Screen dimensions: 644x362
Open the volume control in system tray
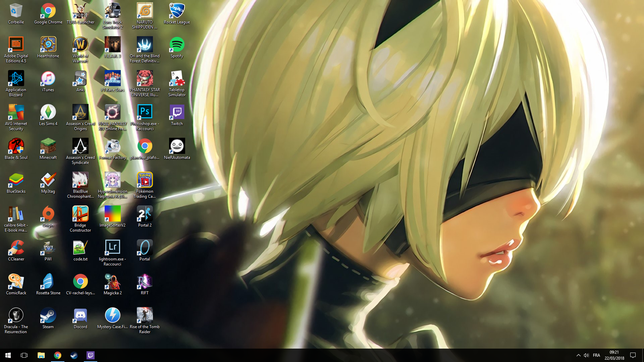pyautogui.click(x=586, y=355)
